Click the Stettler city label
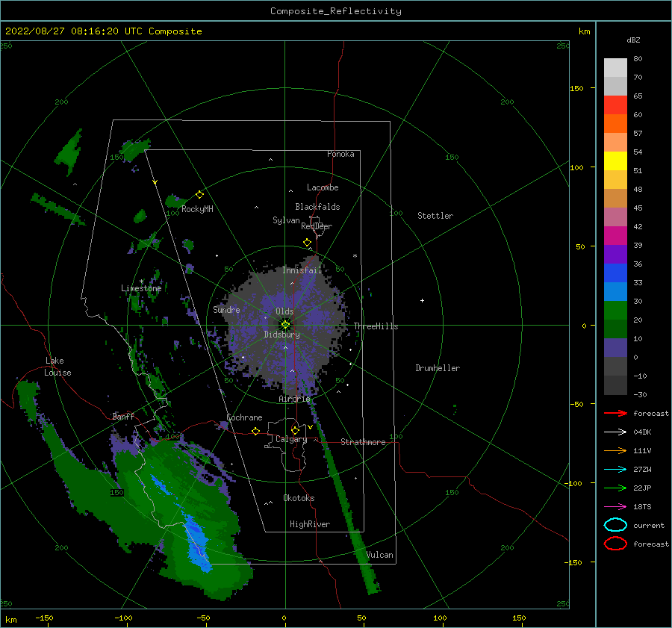Image resolution: width=672 pixels, height=628 pixels. [x=435, y=216]
